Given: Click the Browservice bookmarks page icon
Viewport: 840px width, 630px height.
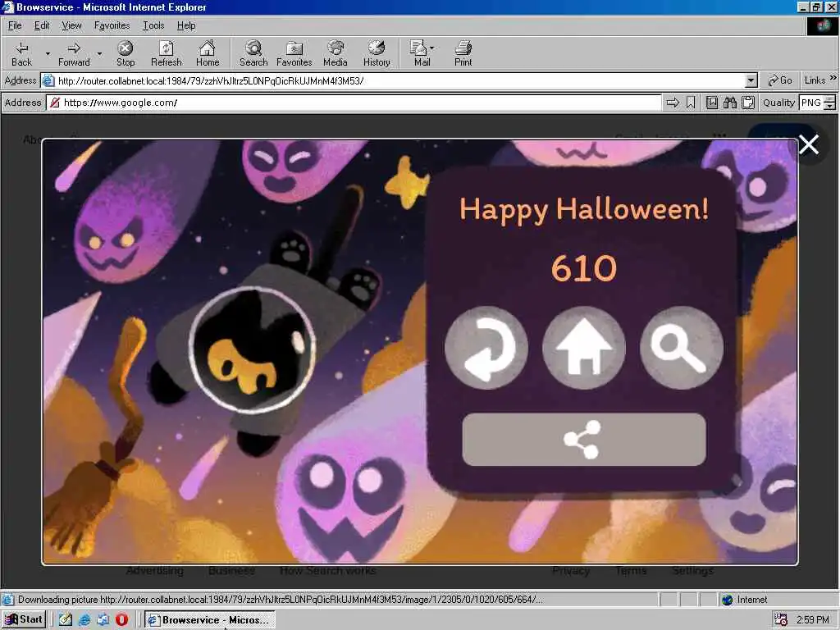Looking at the screenshot, I should click(x=712, y=103).
